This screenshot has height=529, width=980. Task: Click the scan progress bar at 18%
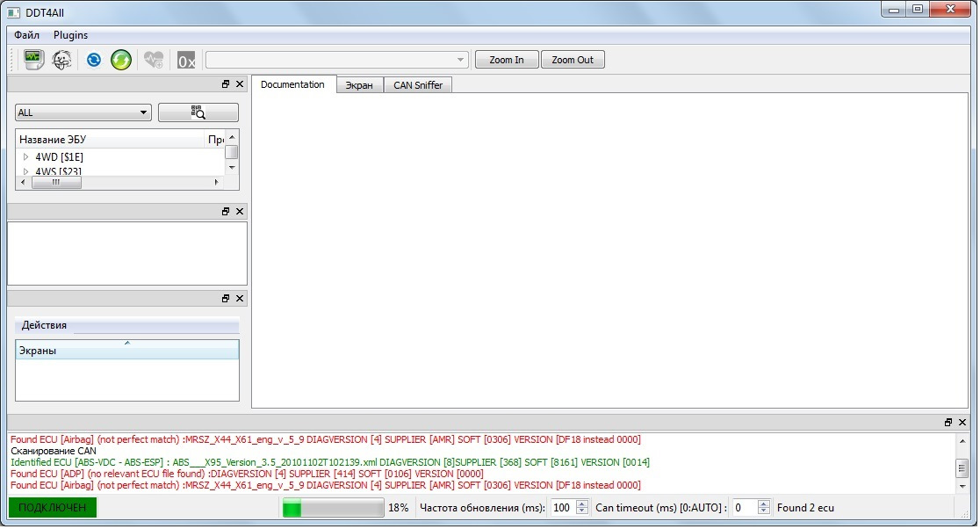click(x=333, y=508)
